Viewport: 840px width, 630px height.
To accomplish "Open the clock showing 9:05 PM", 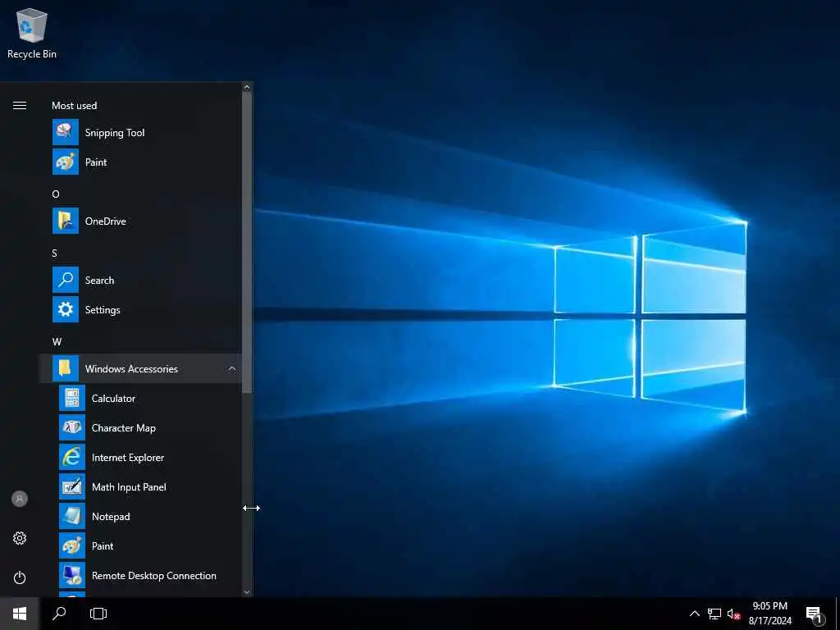I will point(769,614).
